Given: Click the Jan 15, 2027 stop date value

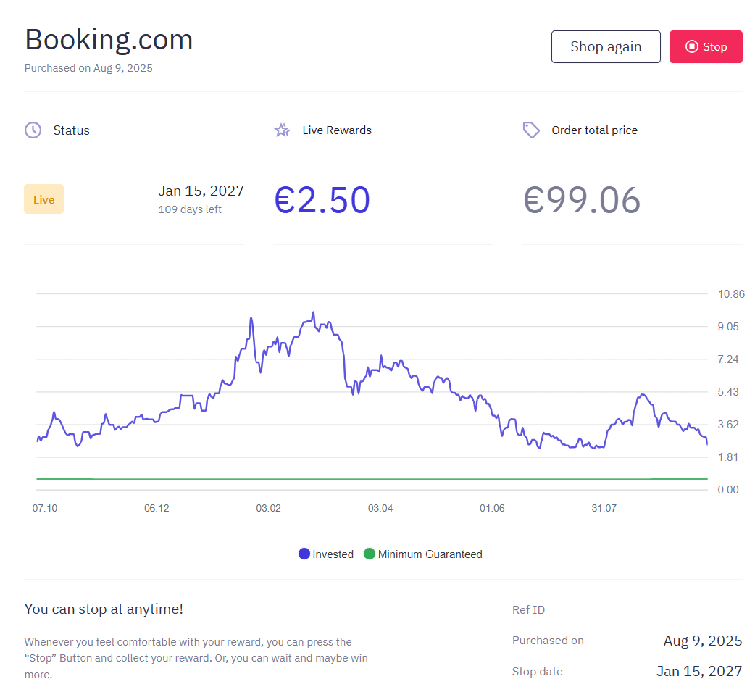Looking at the screenshot, I should [699, 671].
